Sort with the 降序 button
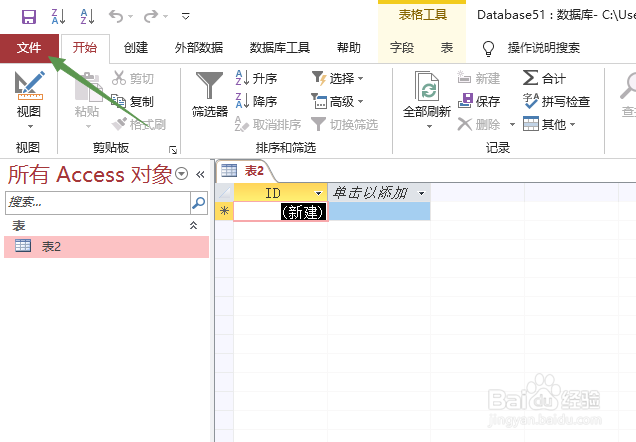The image size is (636, 442). (256, 101)
